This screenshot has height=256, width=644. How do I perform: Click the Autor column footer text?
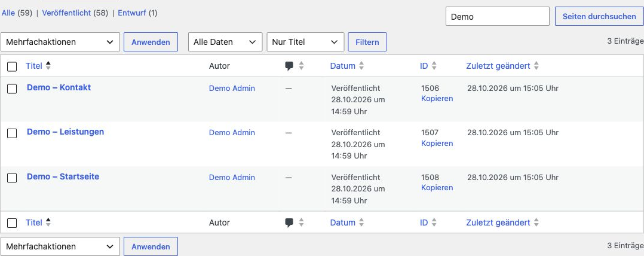click(x=219, y=223)
